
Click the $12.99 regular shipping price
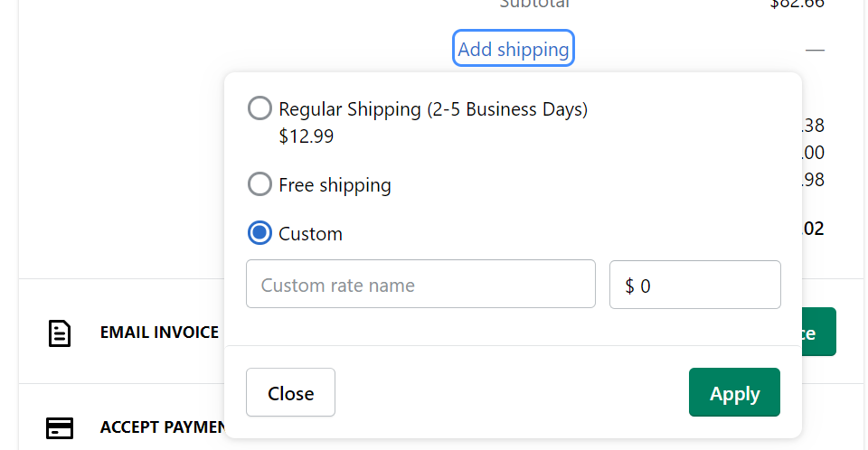coord(306,136)
